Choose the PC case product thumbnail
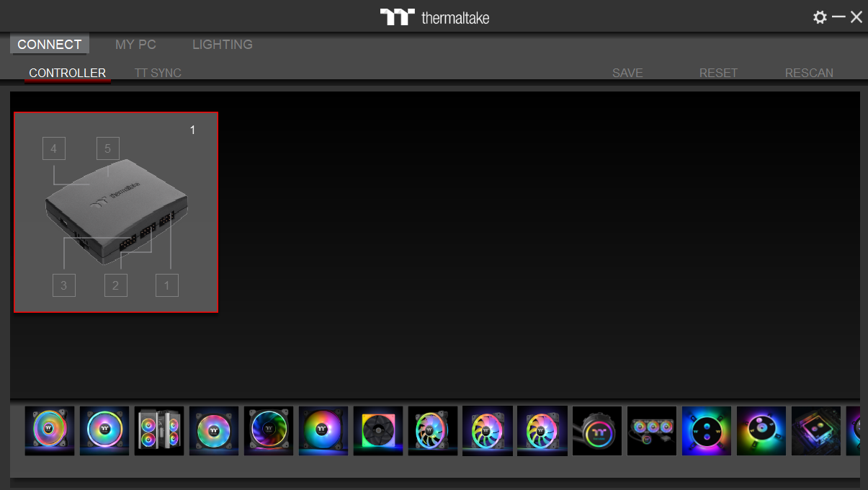 coord(158,430)
